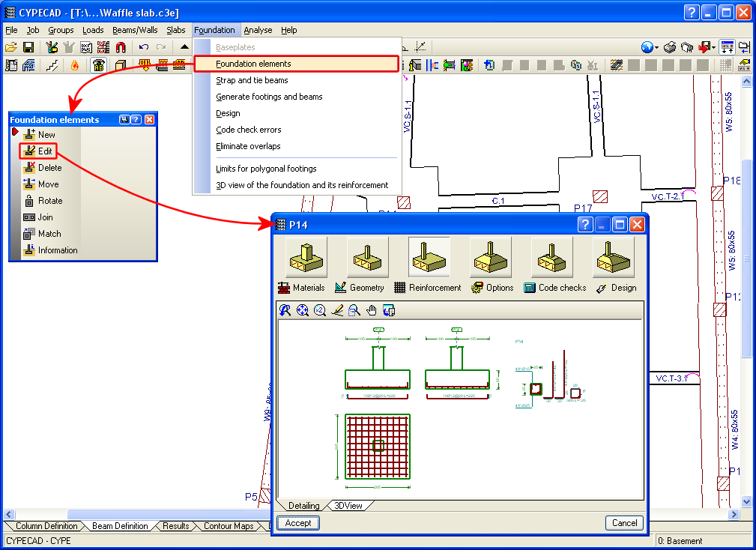The width and height of the screenshot is (756, 550).
Task: Select footing type button above Design
Action: [x=614, y=257]
